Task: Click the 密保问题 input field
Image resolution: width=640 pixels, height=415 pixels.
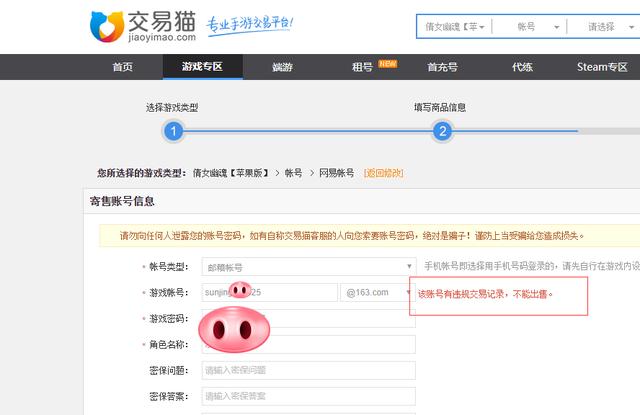Action: [309, 371]
